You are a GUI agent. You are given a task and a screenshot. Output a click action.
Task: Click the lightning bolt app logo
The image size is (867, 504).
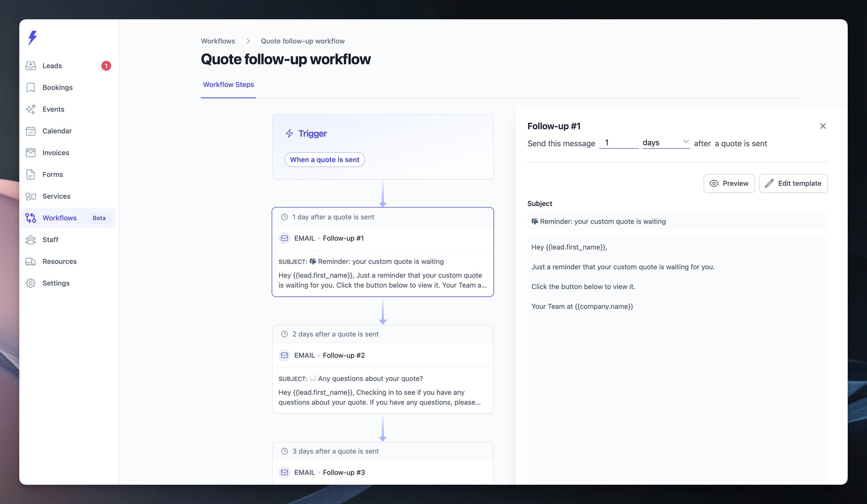(32, 38)
